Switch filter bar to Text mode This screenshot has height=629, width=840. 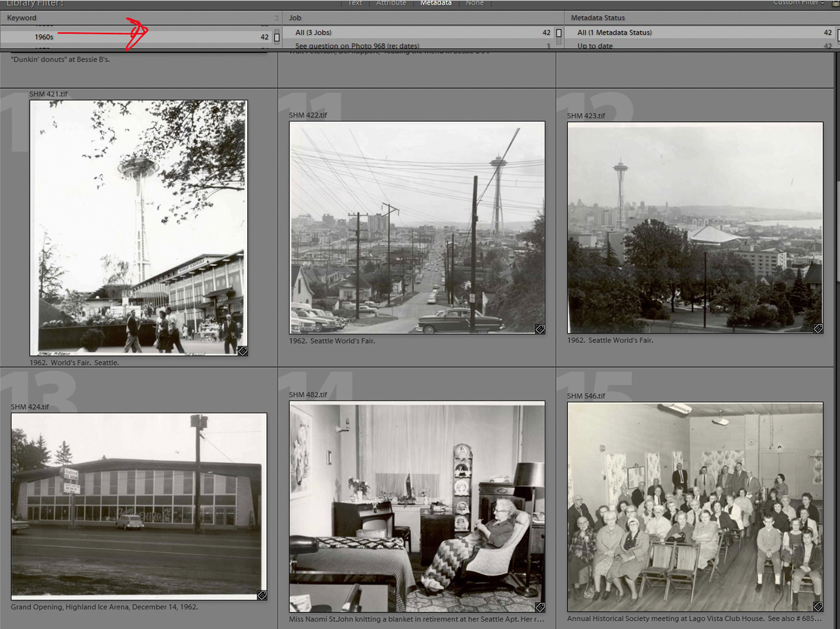tap(355, 3)
